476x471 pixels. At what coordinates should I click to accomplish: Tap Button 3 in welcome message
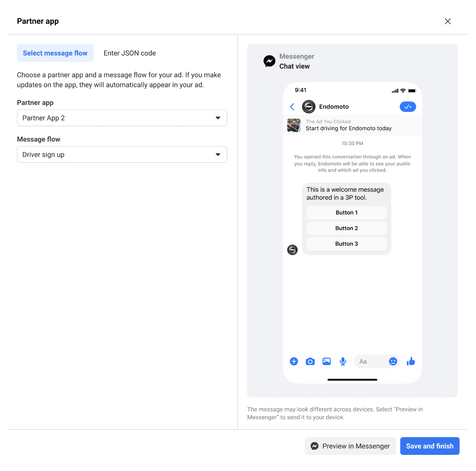pyautogui.click(x=347, y=244)
